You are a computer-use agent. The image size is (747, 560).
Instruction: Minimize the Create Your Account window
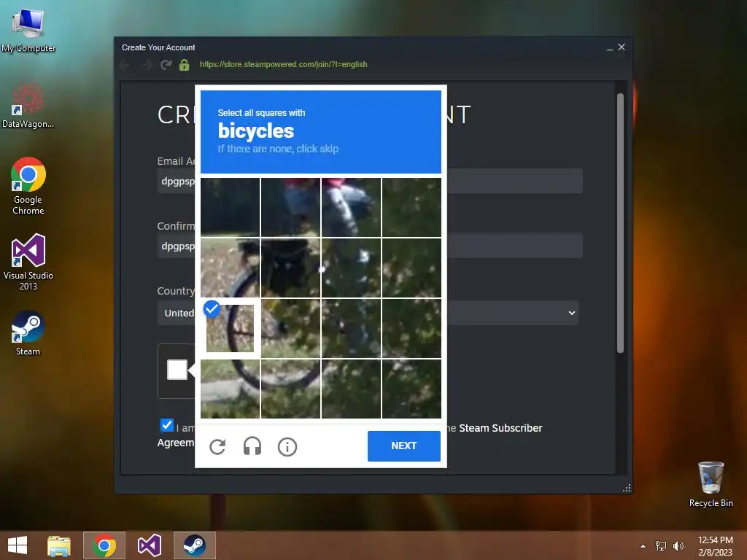click(x=610, y=47)
